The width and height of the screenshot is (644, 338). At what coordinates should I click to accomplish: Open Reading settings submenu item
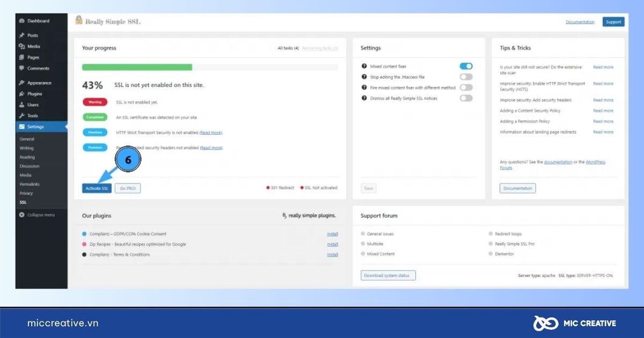pos(27,157)
